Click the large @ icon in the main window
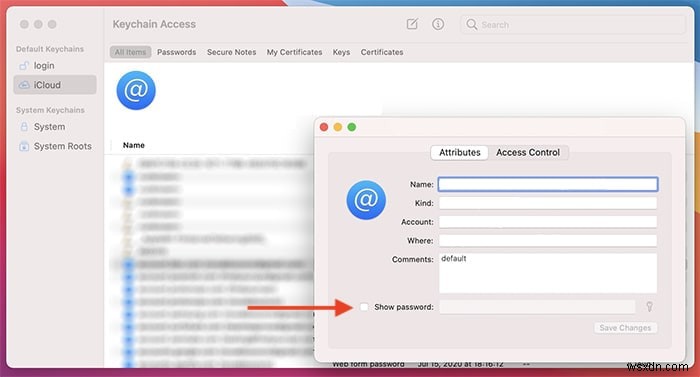The height and width of the screenshot is (377, 700). 136,90
